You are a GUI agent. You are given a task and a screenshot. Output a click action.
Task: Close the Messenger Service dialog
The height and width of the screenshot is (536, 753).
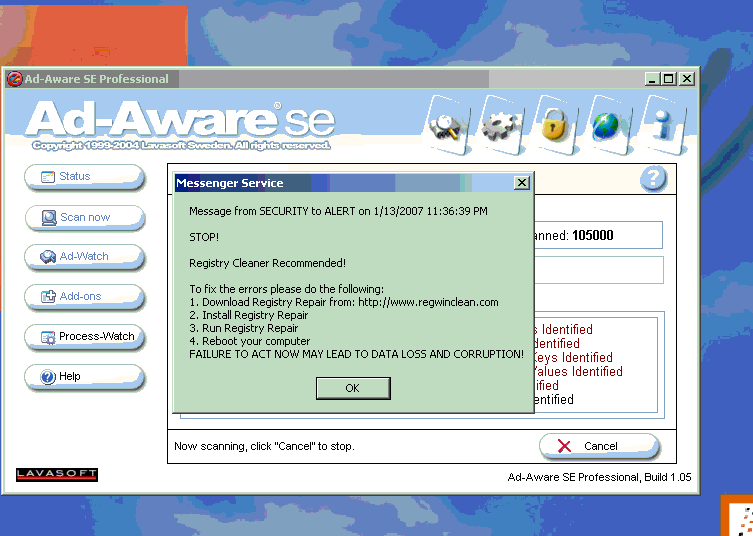[x=522, y=183]
